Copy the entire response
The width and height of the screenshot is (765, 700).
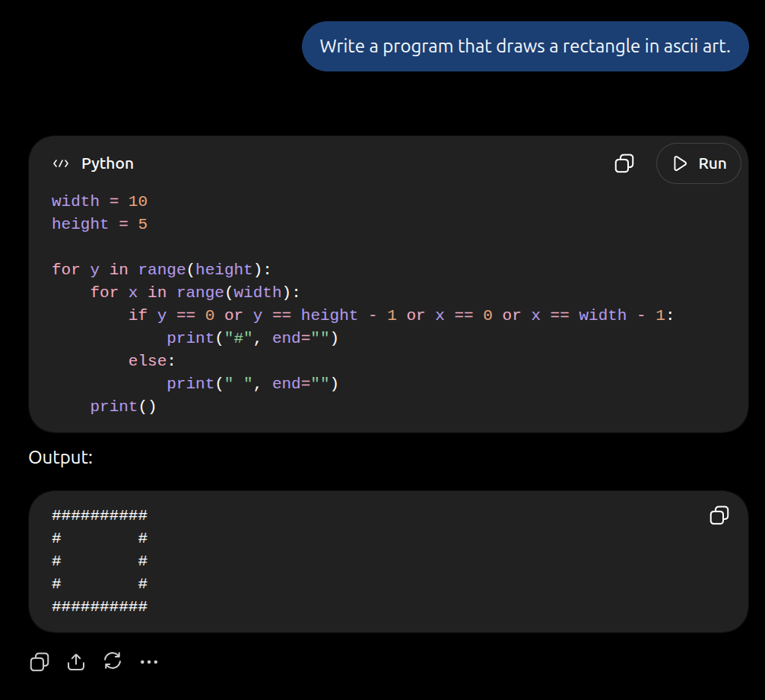pos(40,661)
